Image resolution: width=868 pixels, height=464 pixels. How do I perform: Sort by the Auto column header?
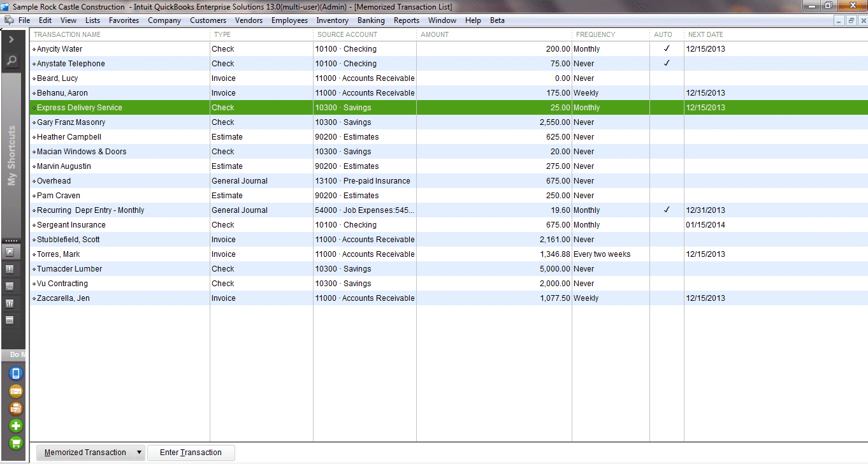[667, 34]
